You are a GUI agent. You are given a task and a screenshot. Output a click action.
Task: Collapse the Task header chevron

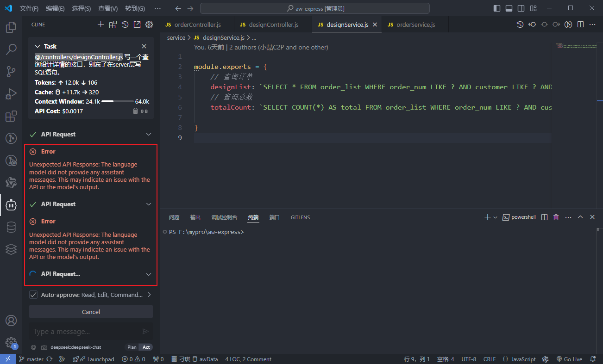(38, 46)
